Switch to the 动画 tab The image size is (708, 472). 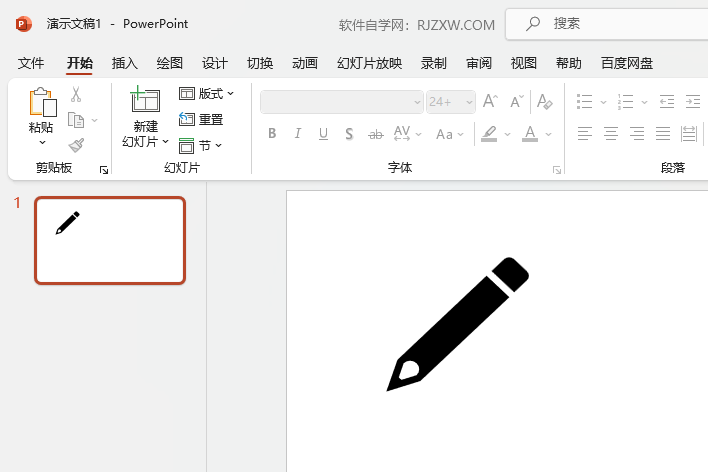[x=305, y=63]
